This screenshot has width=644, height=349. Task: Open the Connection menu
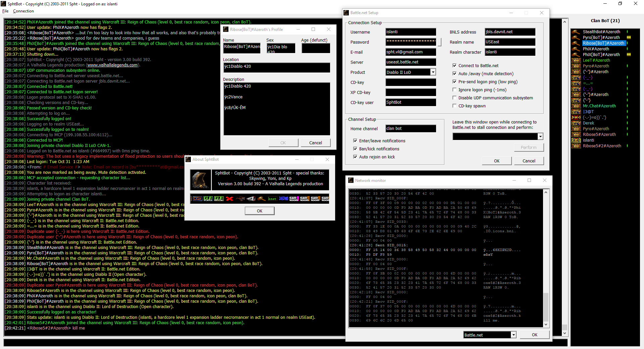click(x=23, y=11)
